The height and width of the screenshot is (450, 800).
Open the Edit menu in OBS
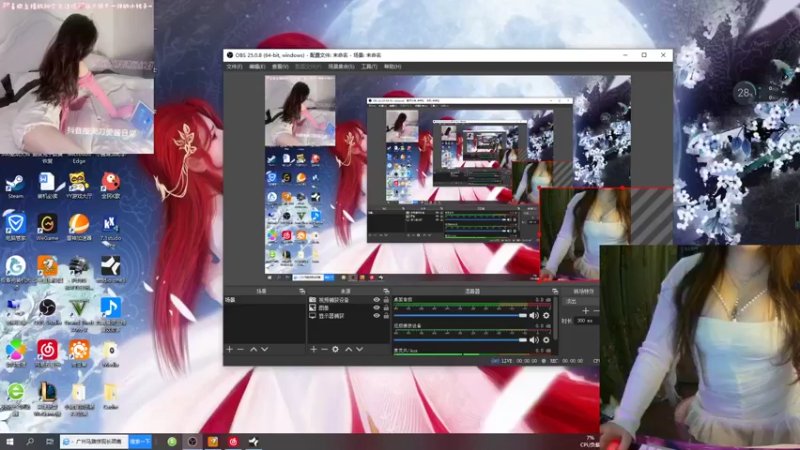coord(257,67)
